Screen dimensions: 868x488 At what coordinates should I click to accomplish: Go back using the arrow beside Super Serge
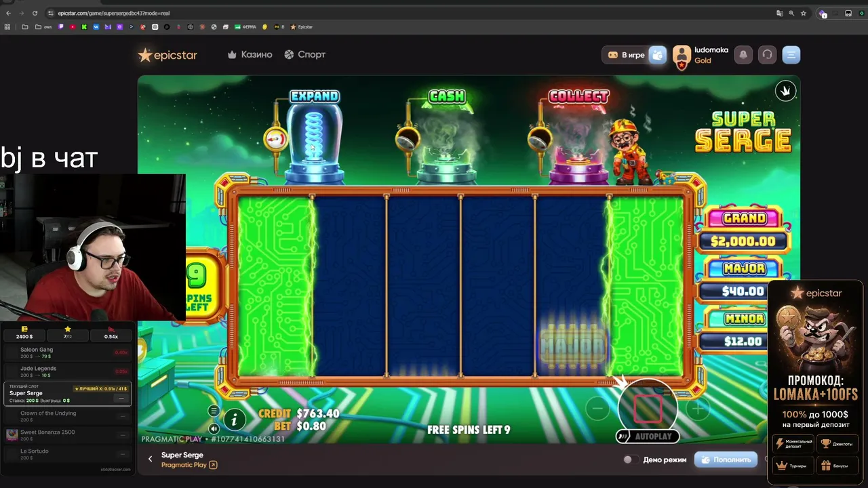click(x=151, y=459)
